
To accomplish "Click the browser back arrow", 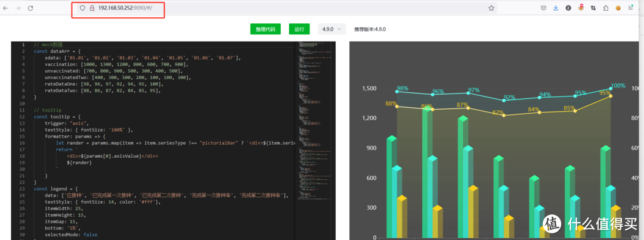I will (5, 8).
